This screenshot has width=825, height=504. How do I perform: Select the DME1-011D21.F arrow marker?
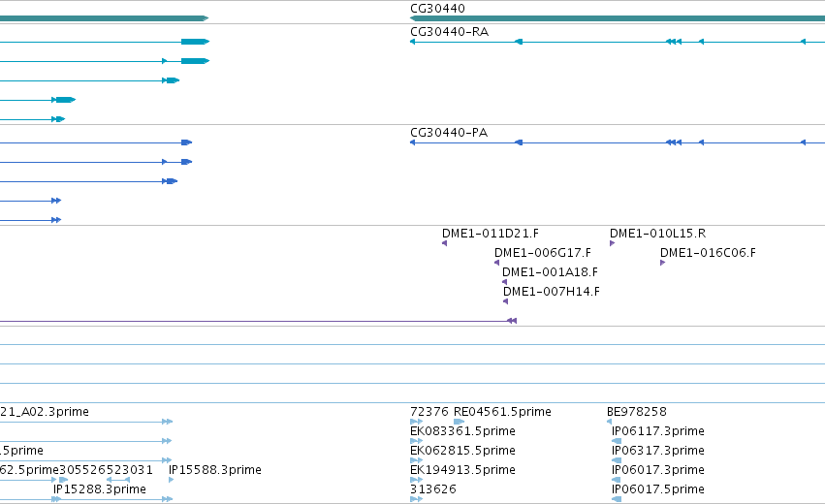click(x=445, y=243)
